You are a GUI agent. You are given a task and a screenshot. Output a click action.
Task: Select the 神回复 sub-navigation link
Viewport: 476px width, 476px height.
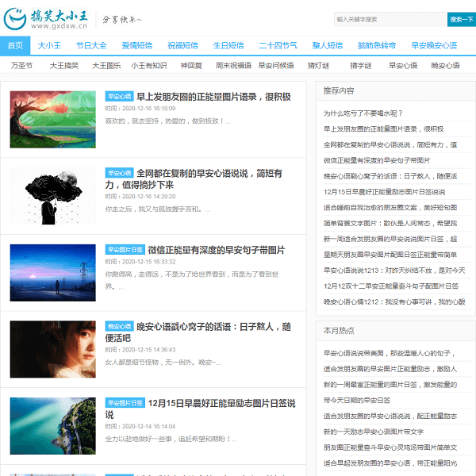point(191,66)
